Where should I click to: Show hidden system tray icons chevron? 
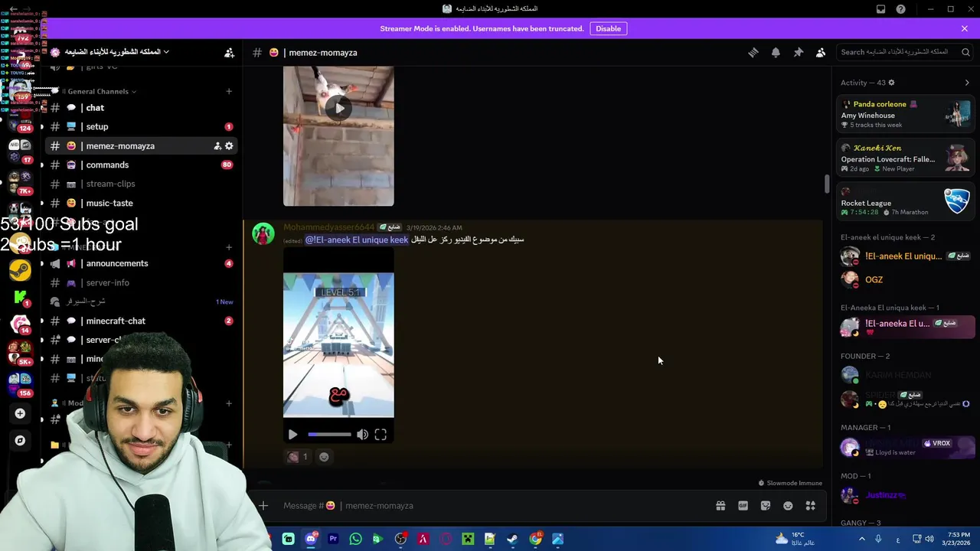tap(861, 539)
